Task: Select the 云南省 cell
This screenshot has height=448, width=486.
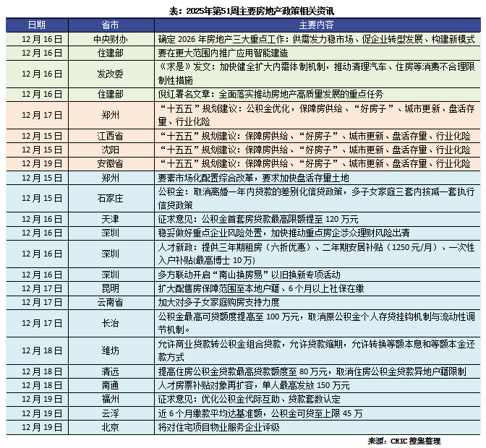Action: (110, 302)
